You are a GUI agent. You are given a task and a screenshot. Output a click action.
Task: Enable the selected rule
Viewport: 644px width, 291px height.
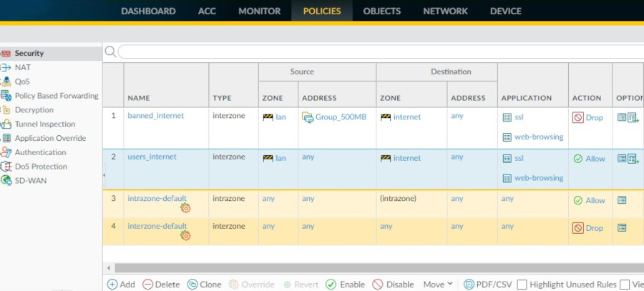point(345,285)
